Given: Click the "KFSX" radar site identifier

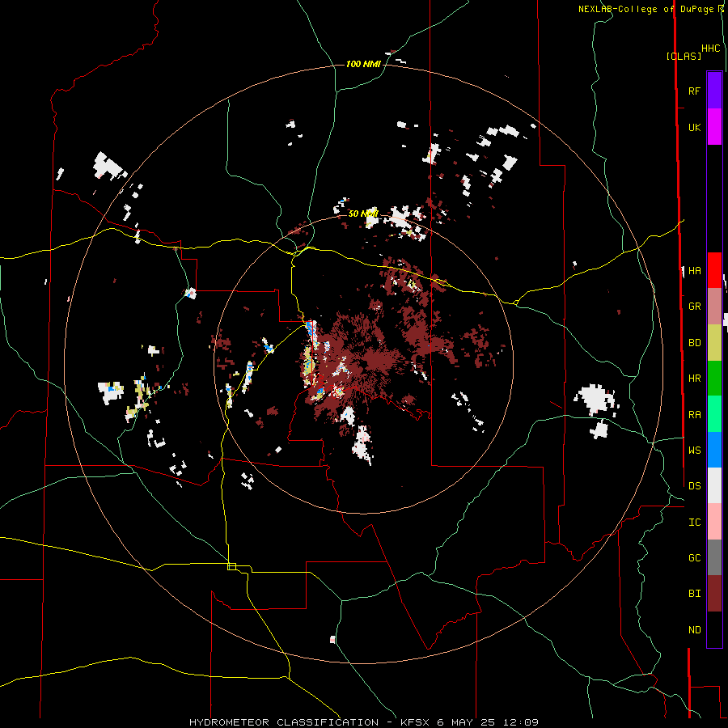Looking at the screenshot, I should coord(416,722).
